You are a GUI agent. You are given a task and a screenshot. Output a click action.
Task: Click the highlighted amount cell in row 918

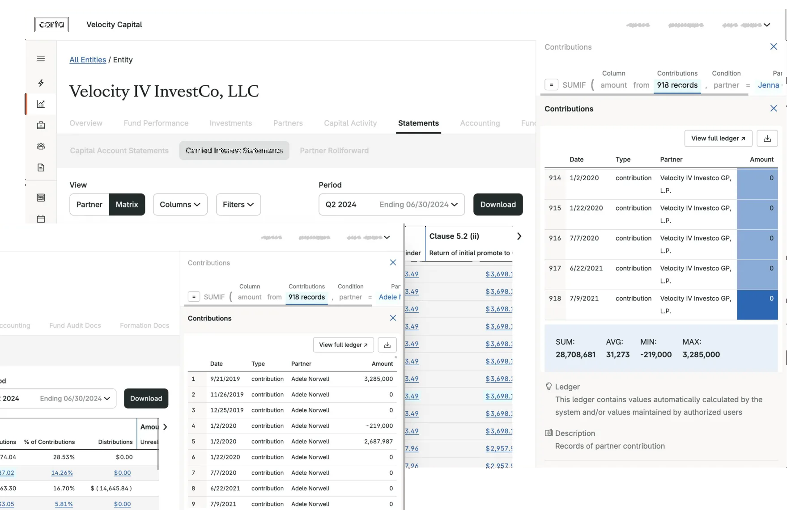point(757,305)
